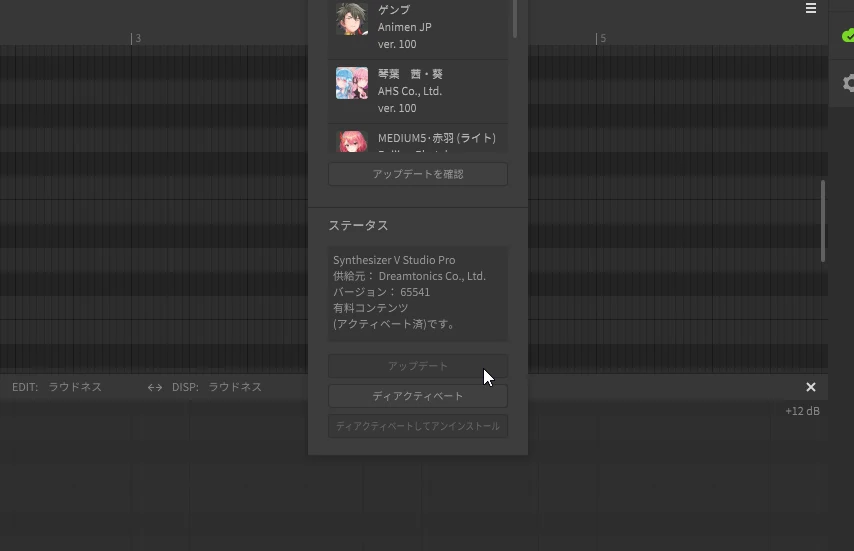
Task: Click the green checkmark license panel icon
Action: point(848,36)
